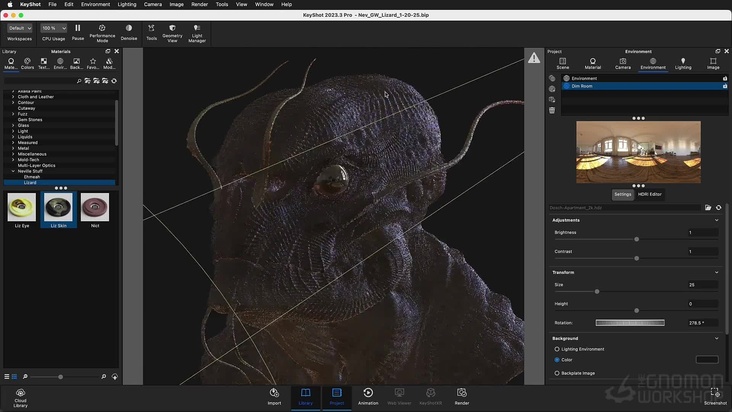The image size is (732, 412).
Task: Collapse the Adjustments section
Action: tap(717, 220)
